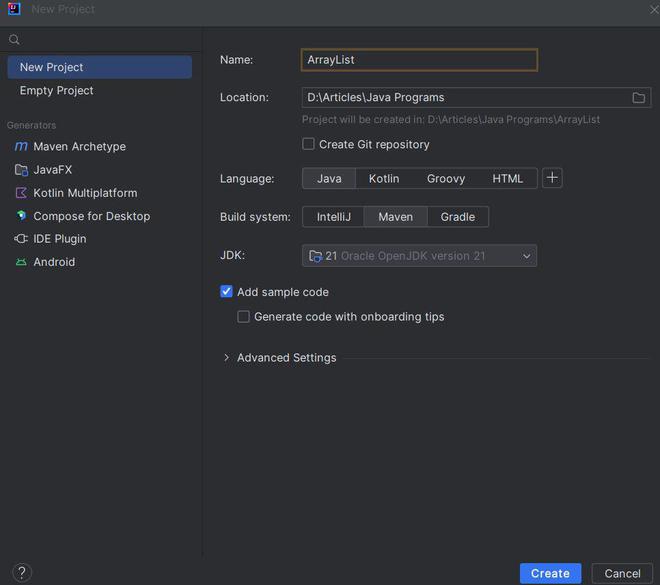Expand Advanced Settings section

pos(227,358)
